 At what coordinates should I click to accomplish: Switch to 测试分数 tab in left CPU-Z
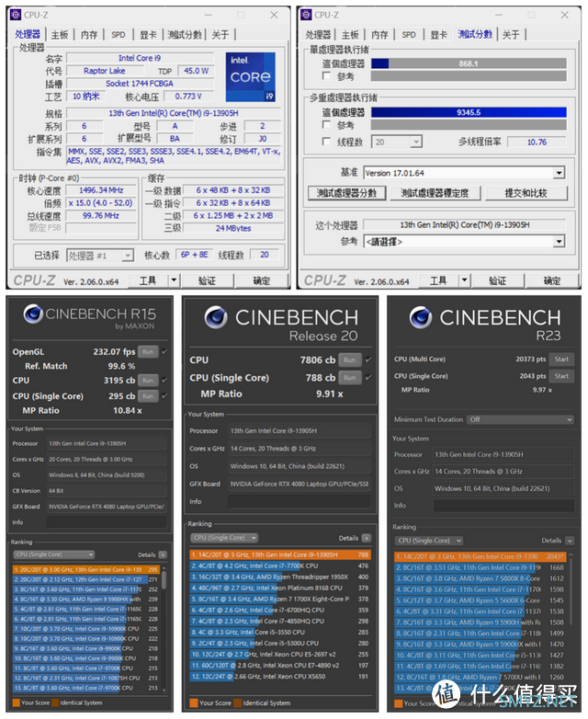(x=185, y=34)
